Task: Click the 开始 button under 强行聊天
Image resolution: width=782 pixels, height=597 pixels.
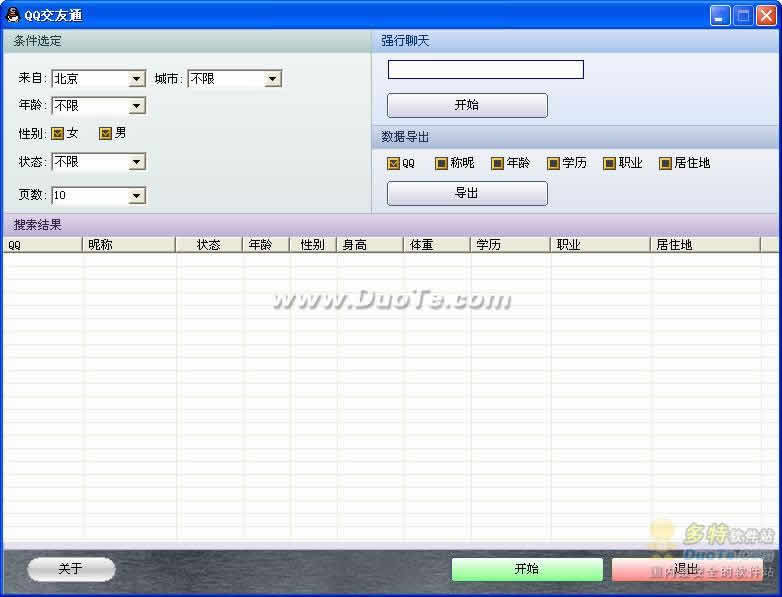Action: 467,105
